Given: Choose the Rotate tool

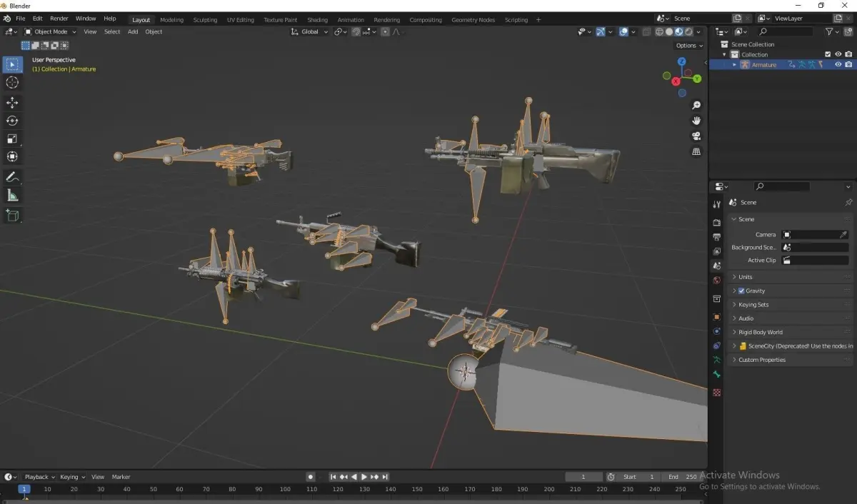Looking at the screenshot, I should pos(12,121).
